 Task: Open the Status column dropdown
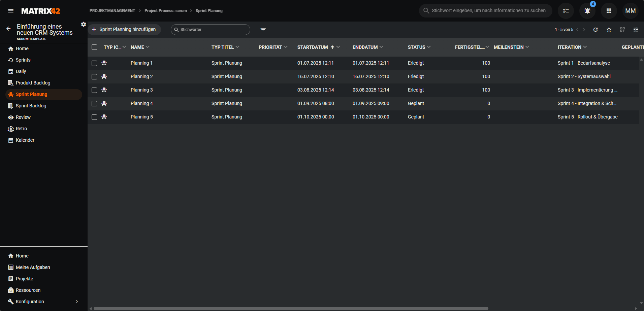(x=429, y=47)
